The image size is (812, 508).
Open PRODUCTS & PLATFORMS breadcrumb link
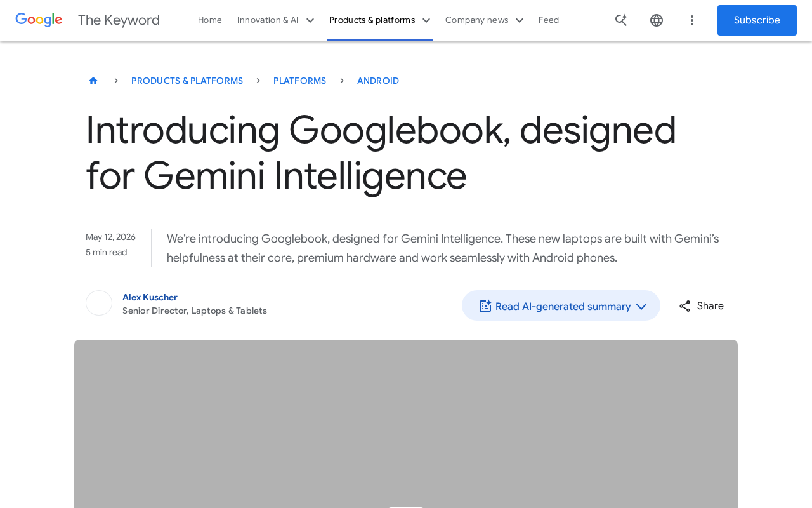[x=187, y=81]
